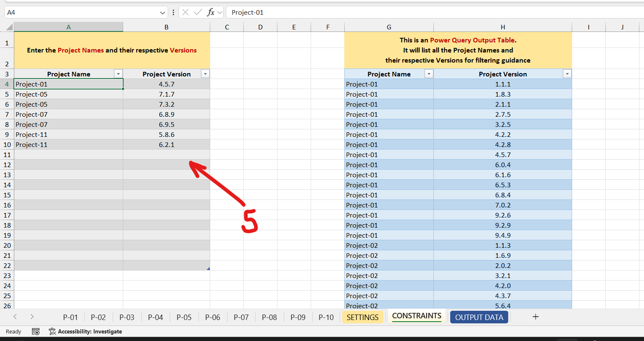This screenshot has width=644, height=341.
Task: Select cell with version 7.3.2
Action: click(166, 104)
